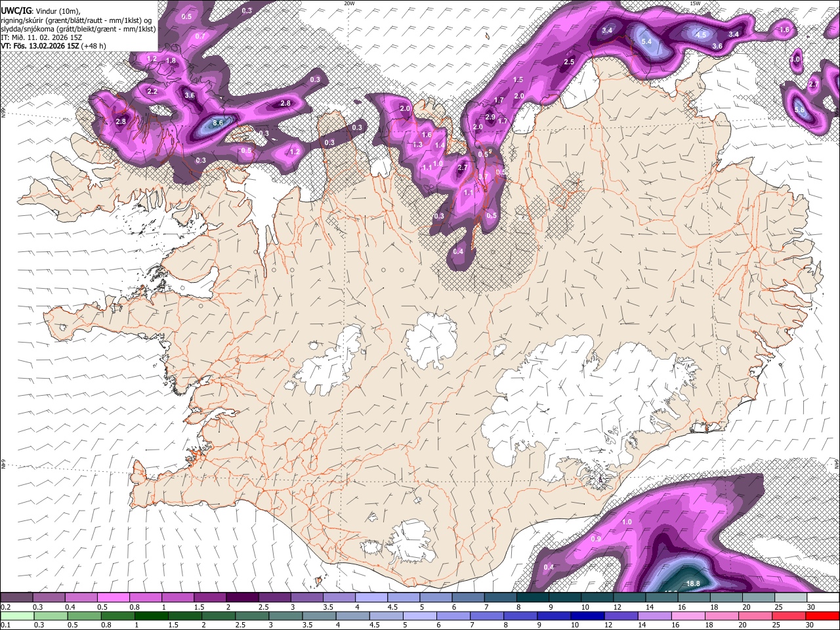The width and height of the screenshot is (840, 630).
Task: Select lower legend pale green swatch between 0.1 and 0.3
Action: click(16, 616)
